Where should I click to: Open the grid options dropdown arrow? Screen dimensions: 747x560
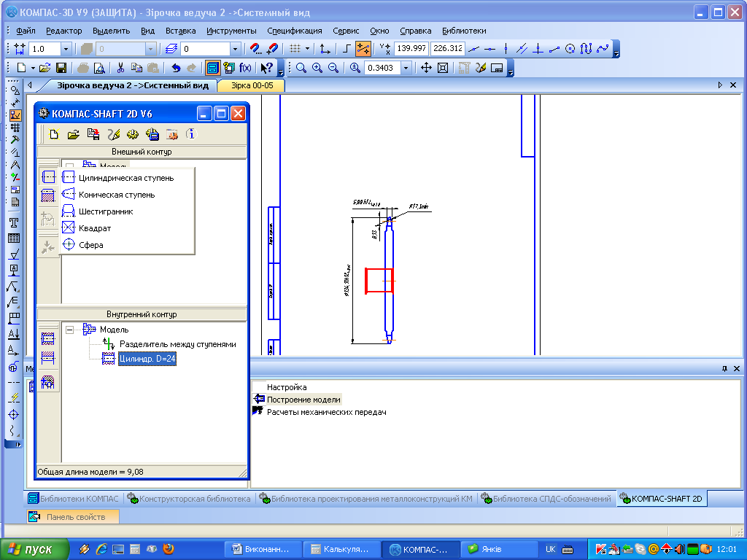click(307, 49)
